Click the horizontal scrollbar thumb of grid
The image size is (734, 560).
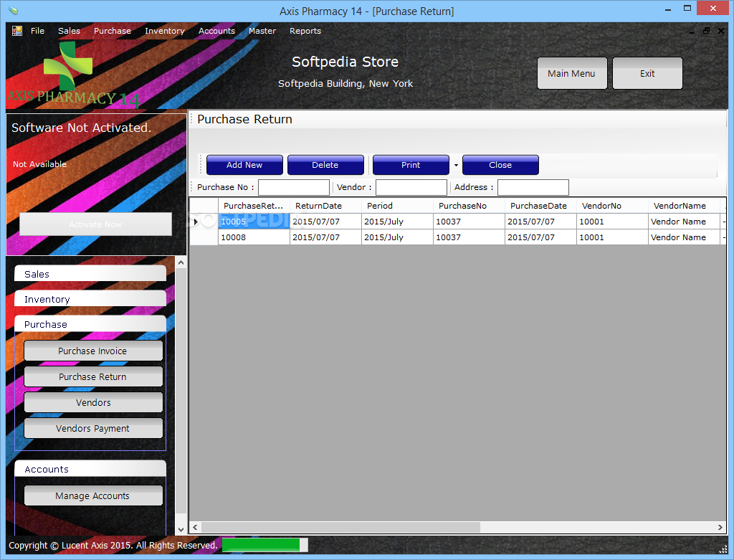point(340,527)
